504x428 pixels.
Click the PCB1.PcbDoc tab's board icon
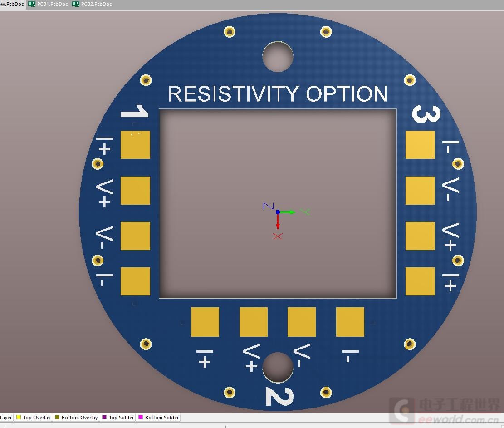click(31, 4)
